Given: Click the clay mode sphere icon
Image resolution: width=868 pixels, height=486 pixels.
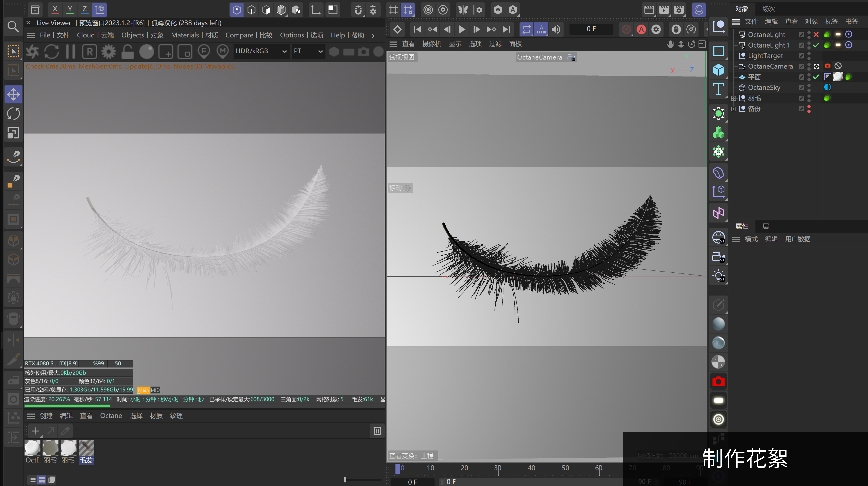Looking at the screenshot, I should (147, 51).
